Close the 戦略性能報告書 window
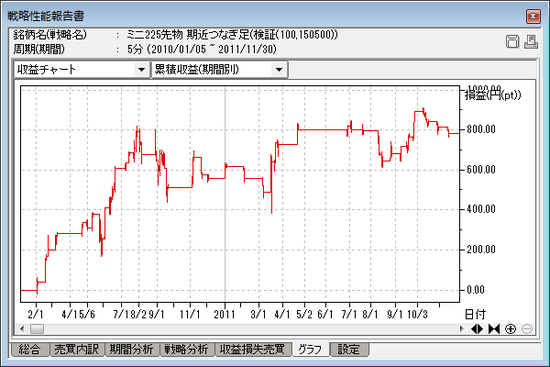Viewport: 550px width, 367px height. [533, 16]
